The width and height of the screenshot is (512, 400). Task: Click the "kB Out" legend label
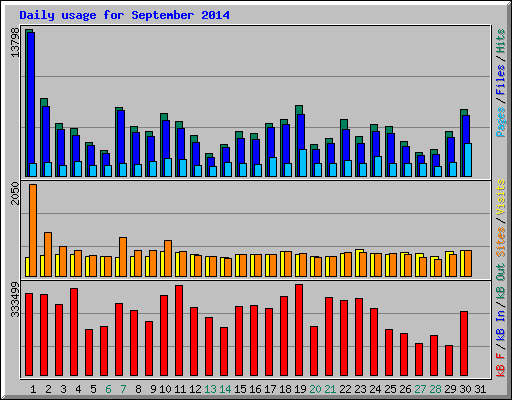click(500, 280)
